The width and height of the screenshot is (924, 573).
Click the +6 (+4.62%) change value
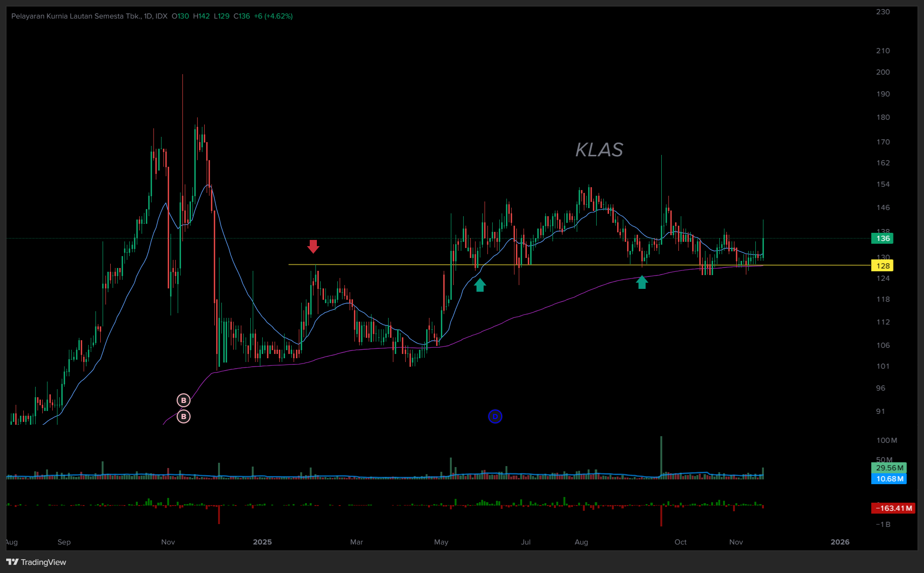pos(273,16)
